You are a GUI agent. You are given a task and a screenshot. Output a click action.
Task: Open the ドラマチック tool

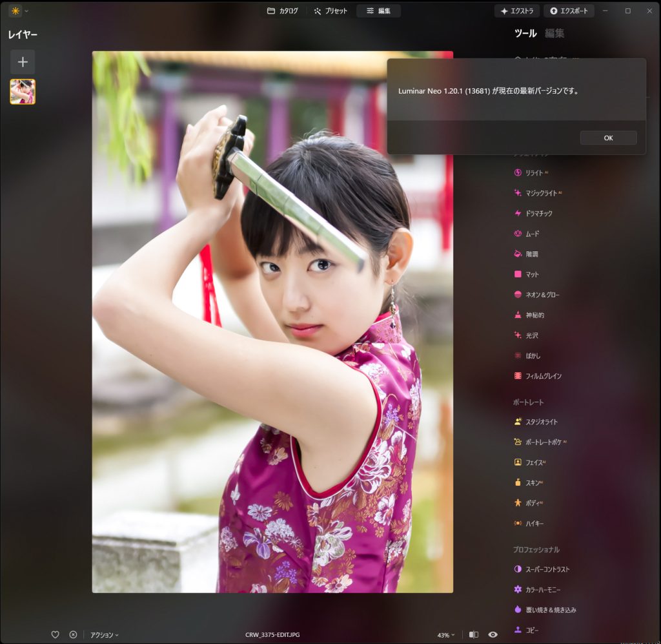click(538, 213)
